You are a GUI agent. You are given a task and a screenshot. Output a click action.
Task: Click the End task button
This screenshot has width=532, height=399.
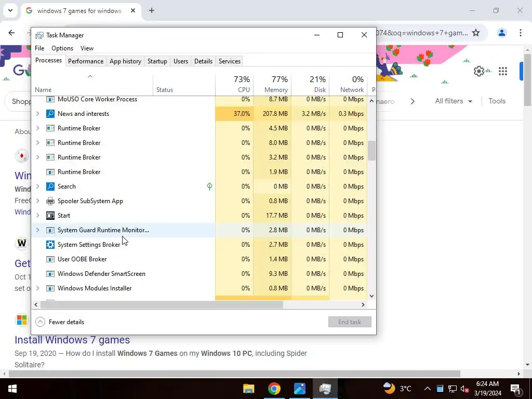(x=350, y=322)
